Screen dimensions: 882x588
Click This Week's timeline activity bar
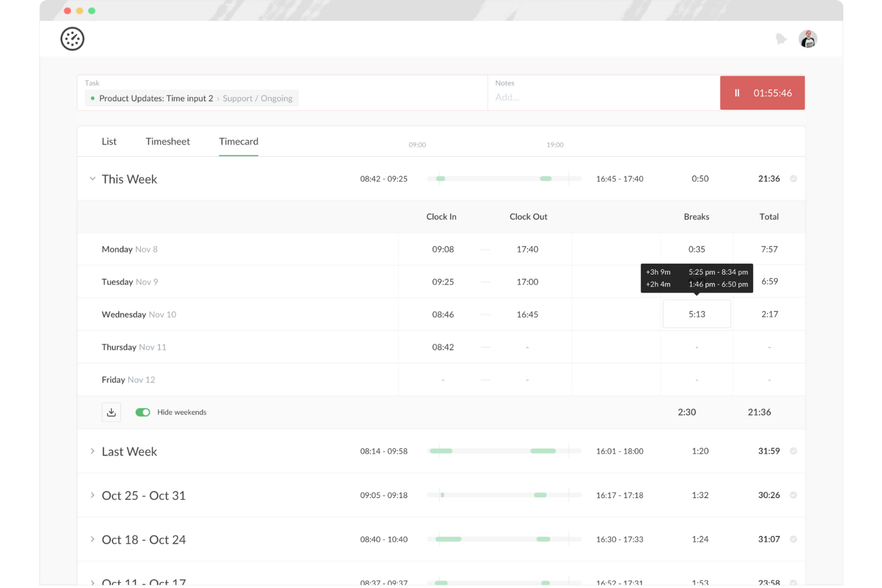coord(504,178)
